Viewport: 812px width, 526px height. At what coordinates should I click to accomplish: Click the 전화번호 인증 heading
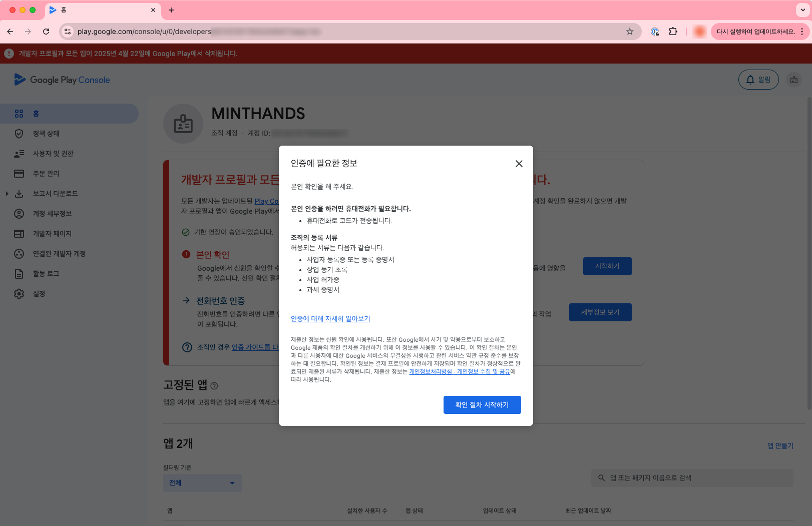pos(220,301)
